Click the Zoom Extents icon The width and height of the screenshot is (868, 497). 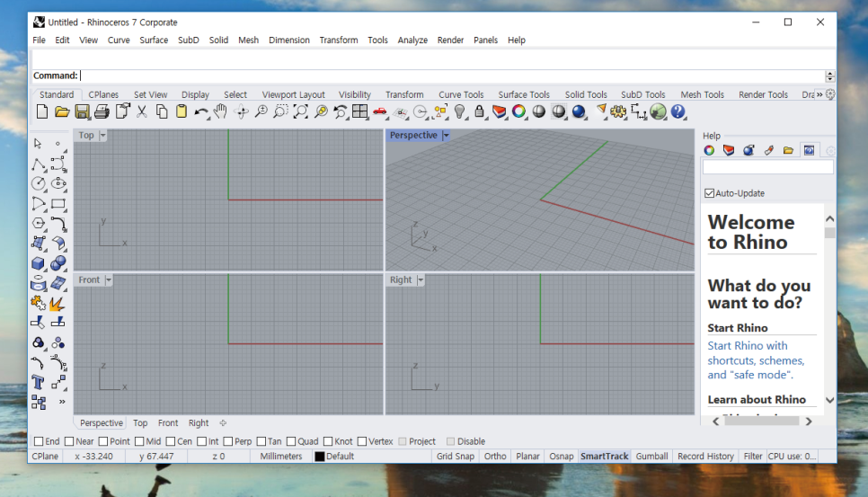coord(301,111)
